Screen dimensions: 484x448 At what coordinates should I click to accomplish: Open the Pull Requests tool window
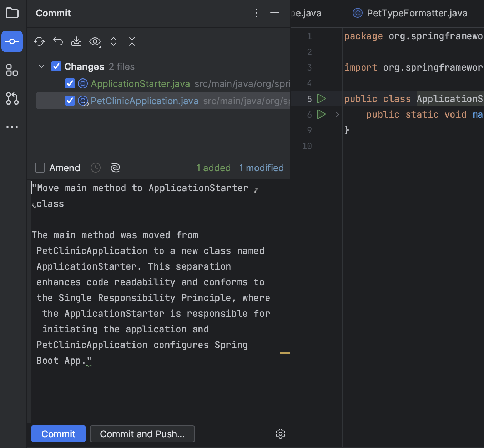point(12,99)
